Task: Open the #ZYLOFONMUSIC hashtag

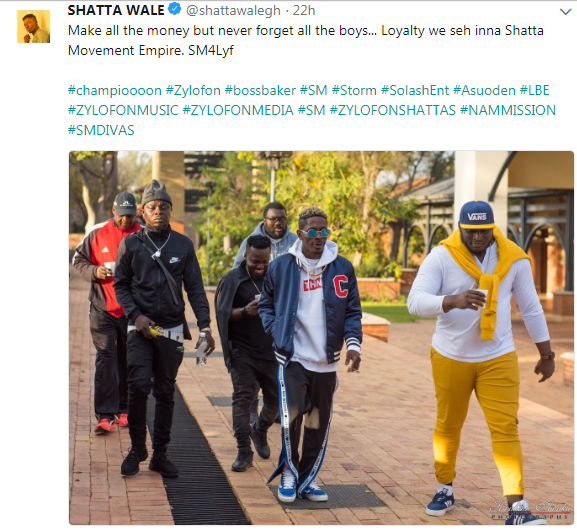Action: click(x=123, y=110)
